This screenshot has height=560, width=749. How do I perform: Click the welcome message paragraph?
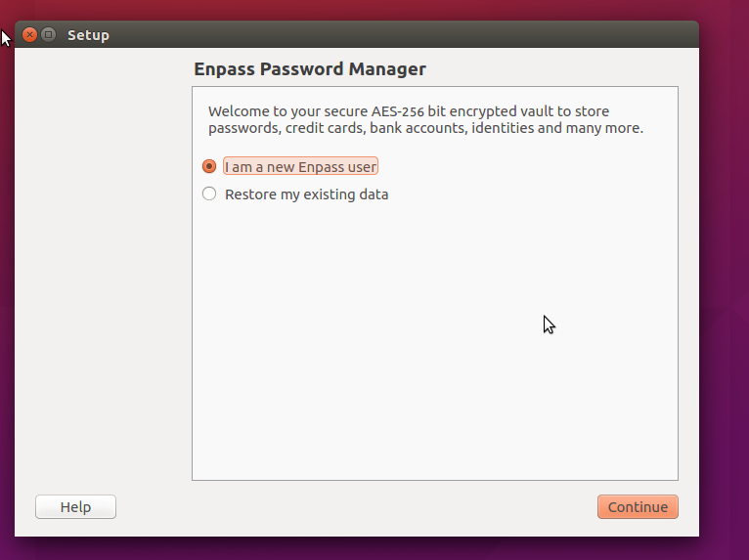click(x=425, y=119)
